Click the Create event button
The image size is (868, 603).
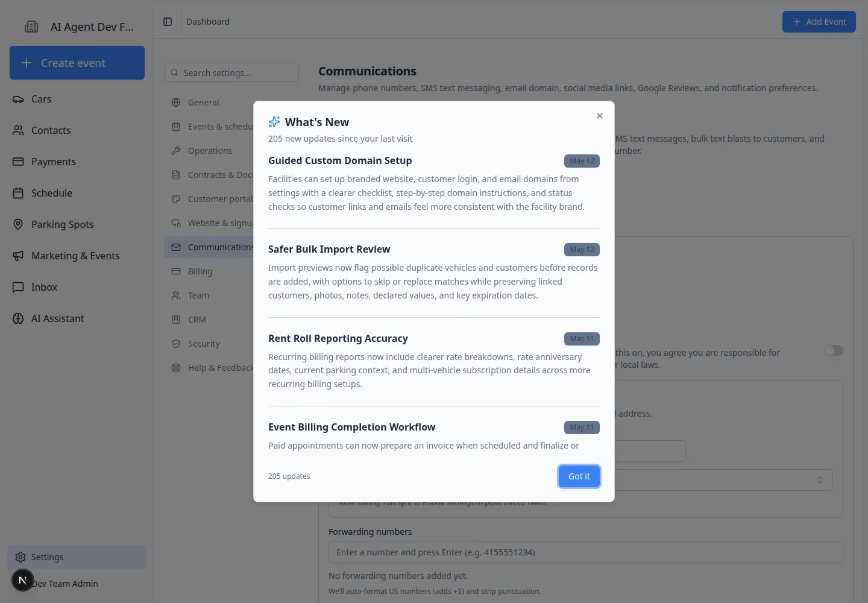[x=77, y=63]
